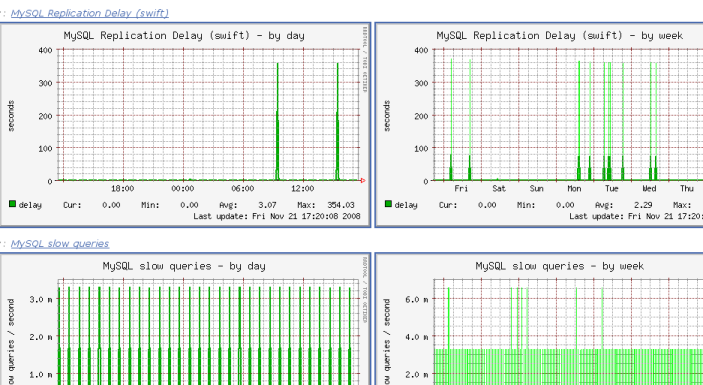Image resolution: width=703 pixels, height=385 pixels.
Task: Click the 18:00 time axis label
Action: pos(122,189)
